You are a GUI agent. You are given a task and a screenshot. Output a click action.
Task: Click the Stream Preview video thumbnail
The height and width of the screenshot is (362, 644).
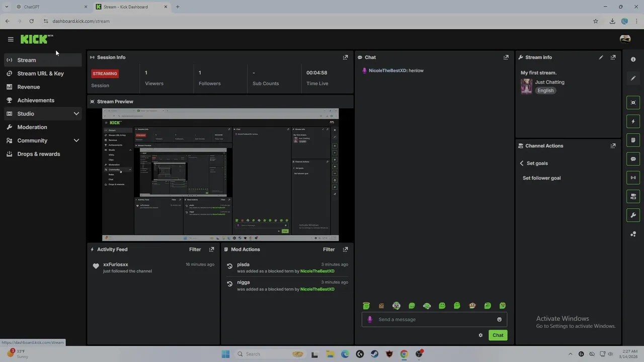coord(220,174)
